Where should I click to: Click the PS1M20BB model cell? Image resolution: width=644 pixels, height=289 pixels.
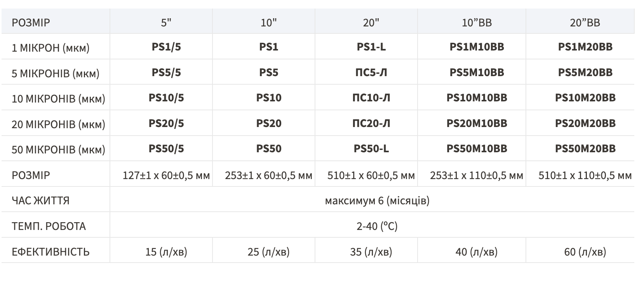(585, 47)
